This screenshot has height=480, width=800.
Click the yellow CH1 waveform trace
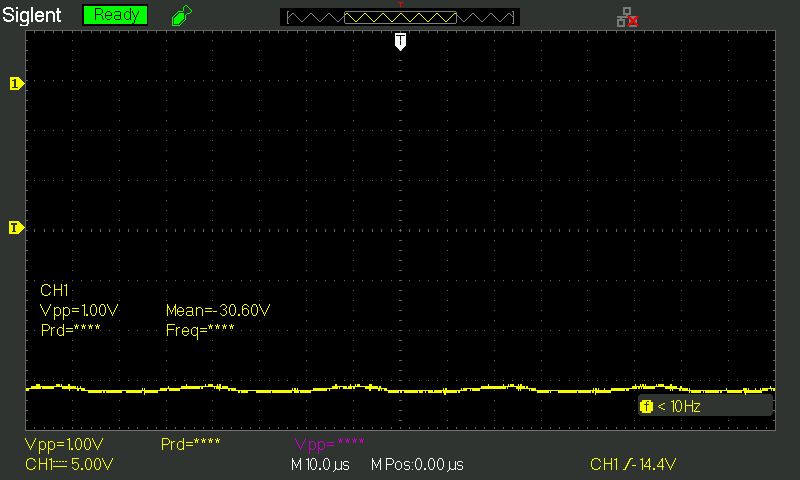point(400,389)
